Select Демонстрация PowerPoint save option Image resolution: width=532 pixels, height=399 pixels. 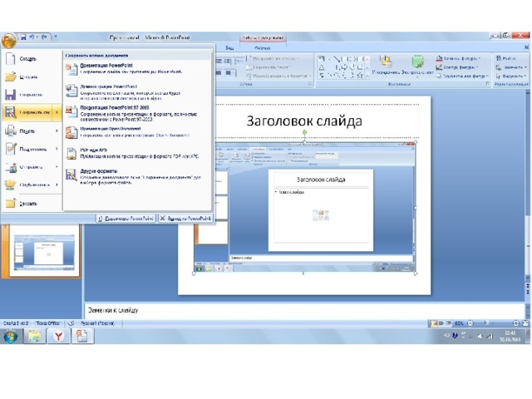click(137, 92)
